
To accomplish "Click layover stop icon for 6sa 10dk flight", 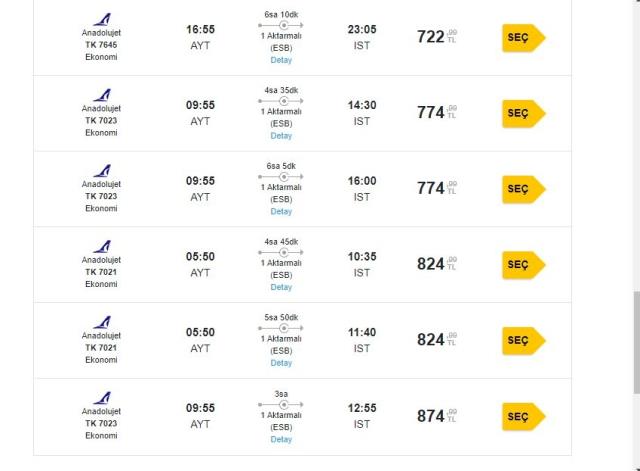I will [284, 25].
